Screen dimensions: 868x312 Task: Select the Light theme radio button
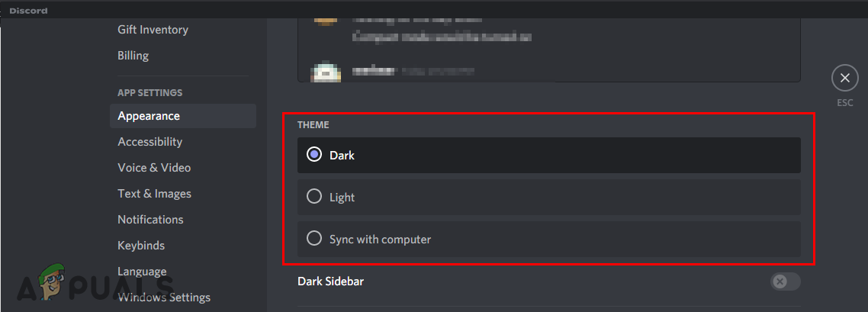(x=313, y=197)
